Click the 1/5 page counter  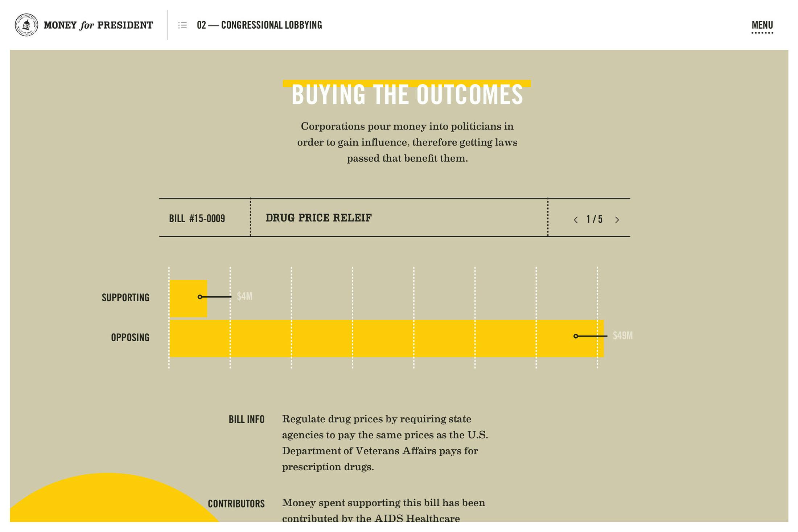pyautogui.click(x=594, y=219)
